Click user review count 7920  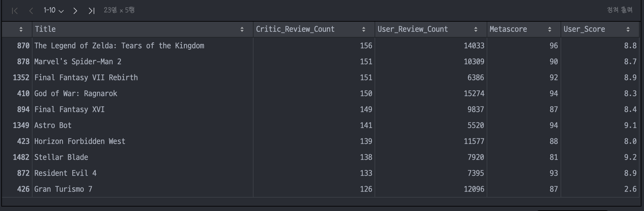pyautogui.click(x=476, y=157)
